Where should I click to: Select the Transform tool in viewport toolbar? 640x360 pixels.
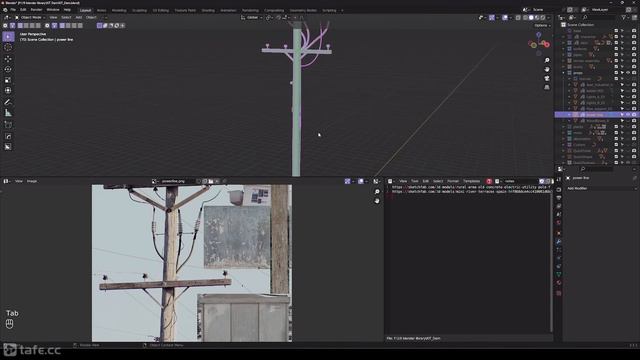8,91
